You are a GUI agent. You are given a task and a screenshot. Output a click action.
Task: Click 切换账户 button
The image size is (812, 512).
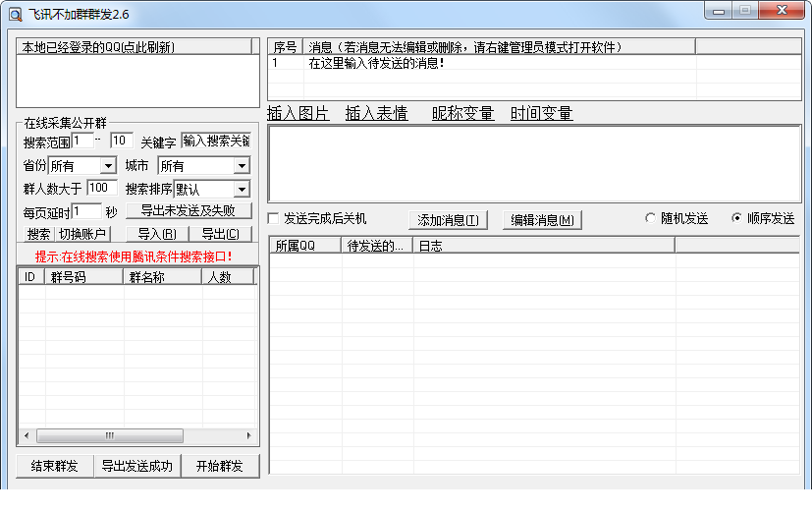[x=82, y=234]
